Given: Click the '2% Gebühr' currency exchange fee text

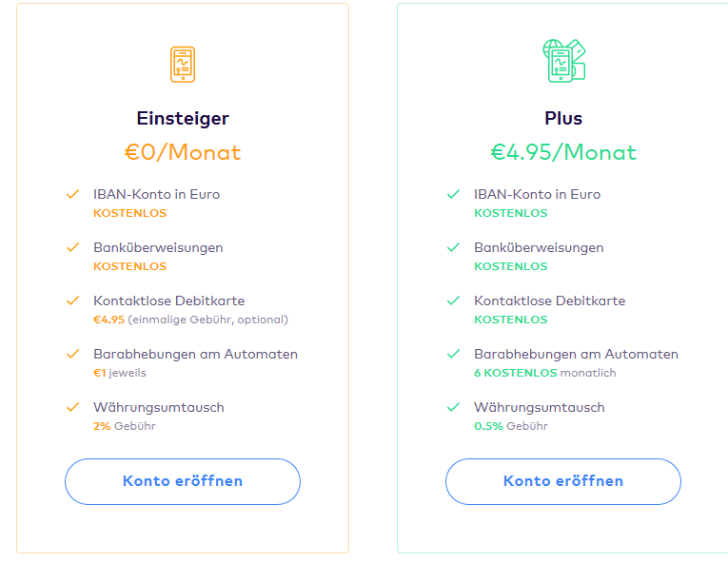Looking at the screenshot, I should (124, 426).
